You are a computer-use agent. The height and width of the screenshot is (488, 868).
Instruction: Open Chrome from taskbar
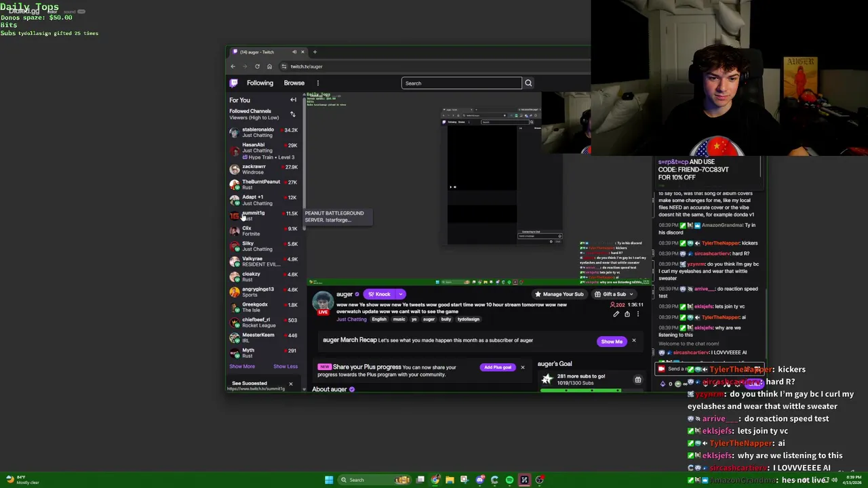click(x=435, y=480)
